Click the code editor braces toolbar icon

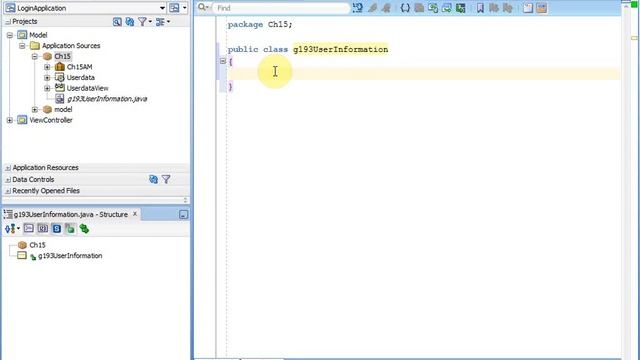[x=404, y=8]
